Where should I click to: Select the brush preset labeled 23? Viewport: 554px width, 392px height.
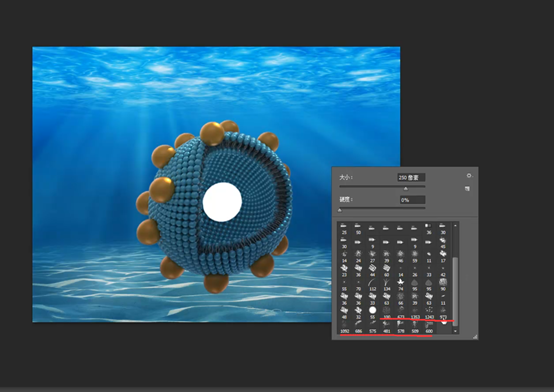pyautogui.click(x=344, y=271)
